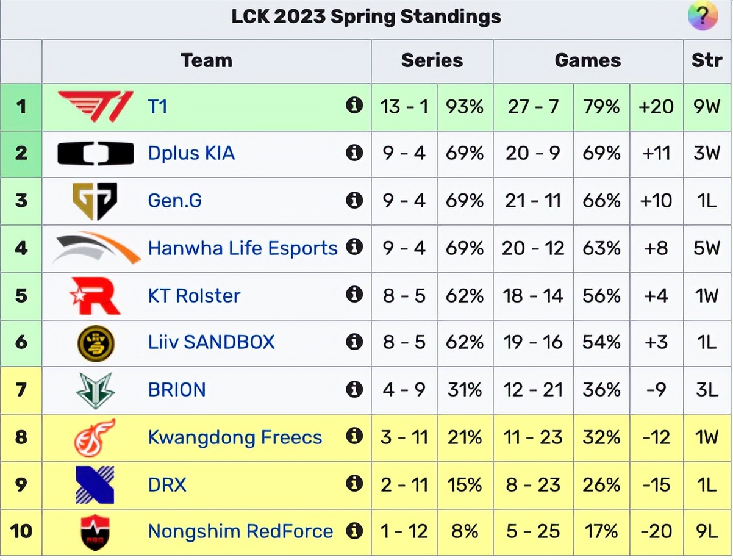Click the Nongshim RedForce logo
The width and height of the screenshot is (733, 560).
click(x=95, y=532)
